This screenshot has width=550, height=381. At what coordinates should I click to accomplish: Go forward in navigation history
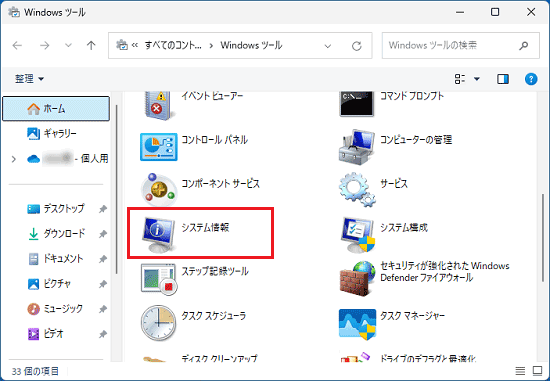pos(45,45)
